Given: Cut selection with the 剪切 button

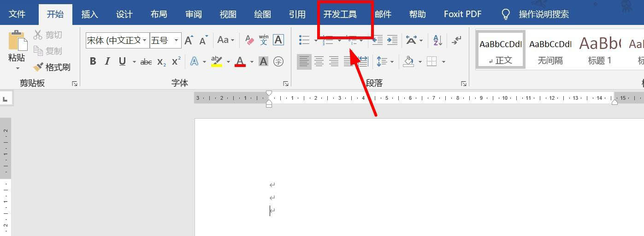Looking at the screenshot, I should (x=48, y=35).
